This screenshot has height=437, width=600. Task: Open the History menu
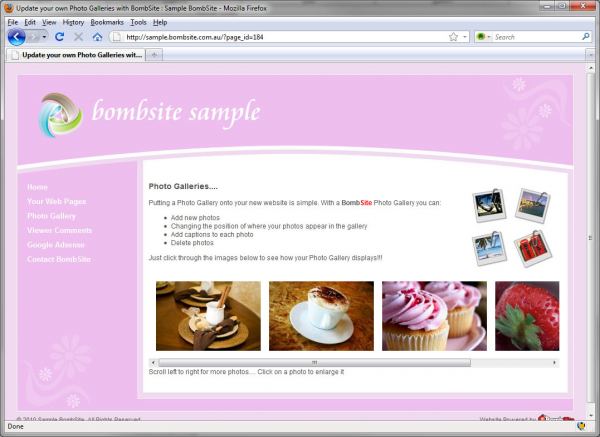click(x=73, y=22)
